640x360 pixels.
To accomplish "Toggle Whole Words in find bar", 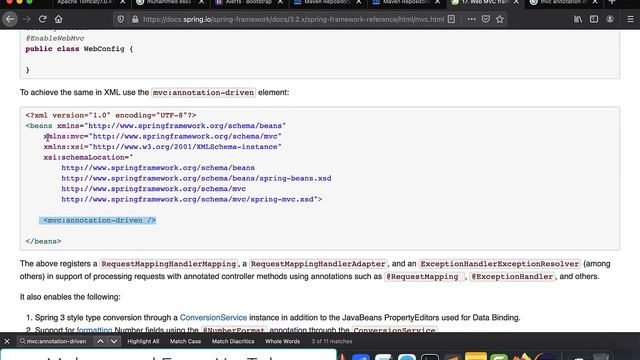I will (282, 341).
